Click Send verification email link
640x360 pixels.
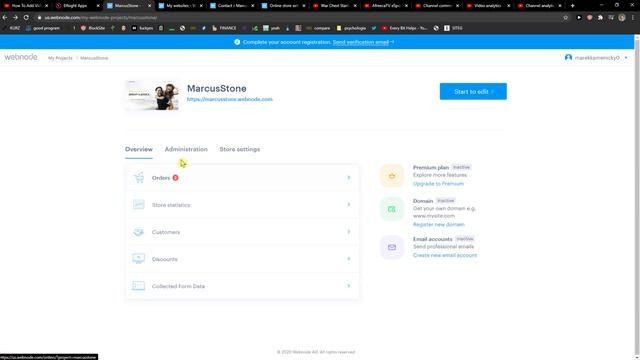click(361, 42)
